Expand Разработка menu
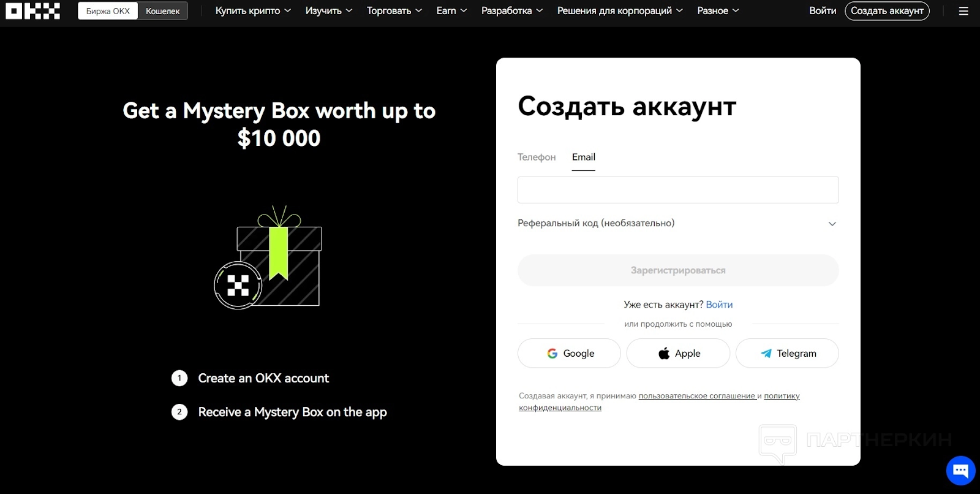Viewport: 980px width, 494px height. coord(512,11)
